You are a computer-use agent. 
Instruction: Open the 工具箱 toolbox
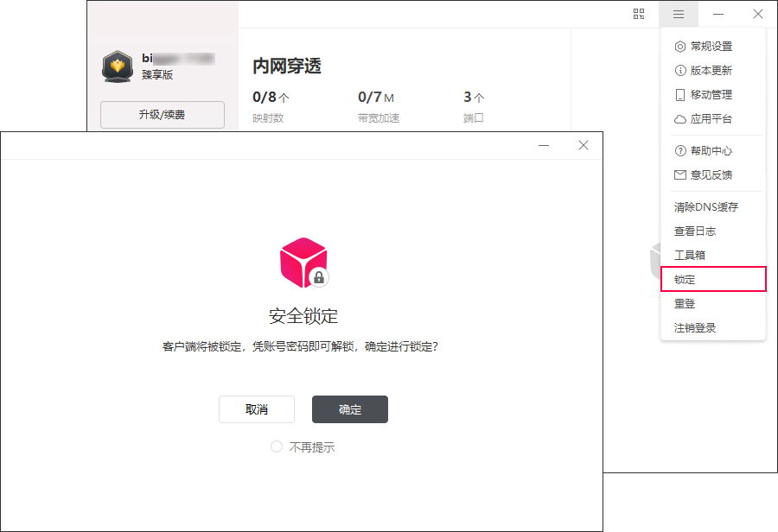(x=690, y=256)
